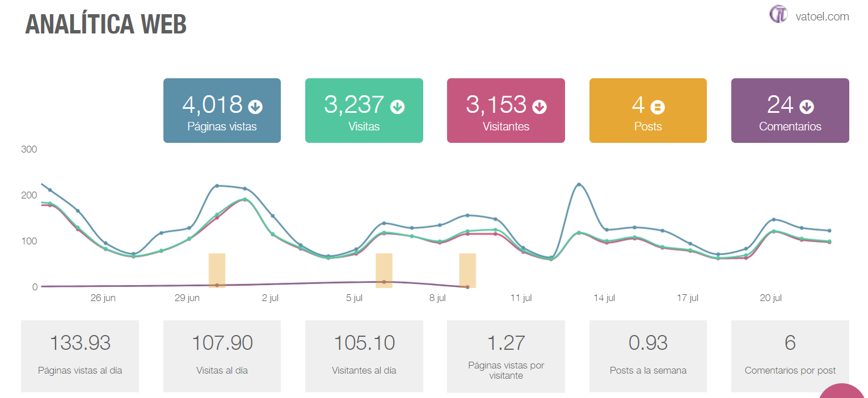Click the Páginas vistas peak point near 14 jul

point(579,184)
